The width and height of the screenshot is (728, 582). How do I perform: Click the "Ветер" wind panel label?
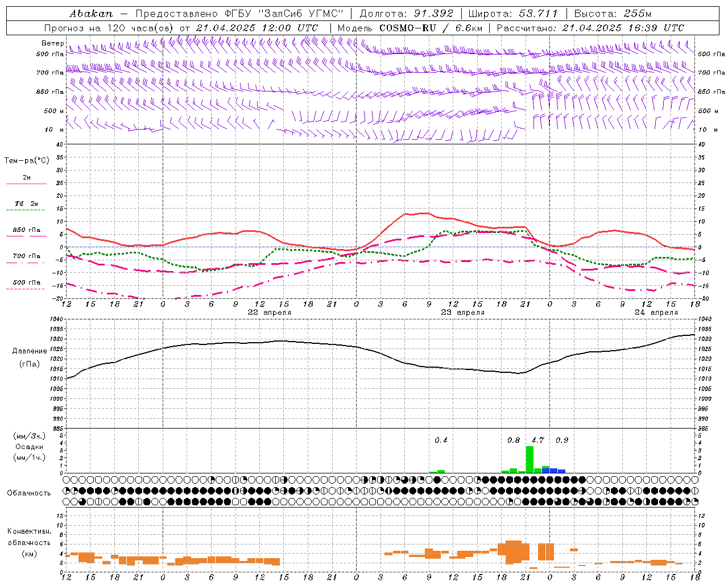pyautogui.click(x=52, y=43)
